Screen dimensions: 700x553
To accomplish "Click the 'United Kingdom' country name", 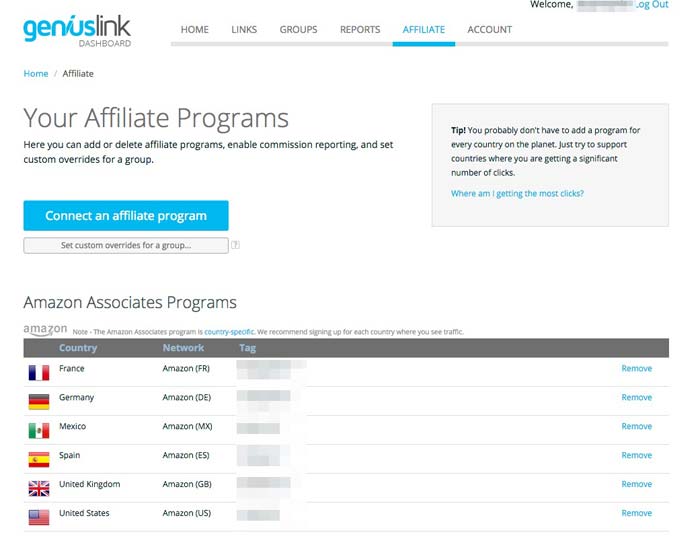I will [x=89, y=484].
